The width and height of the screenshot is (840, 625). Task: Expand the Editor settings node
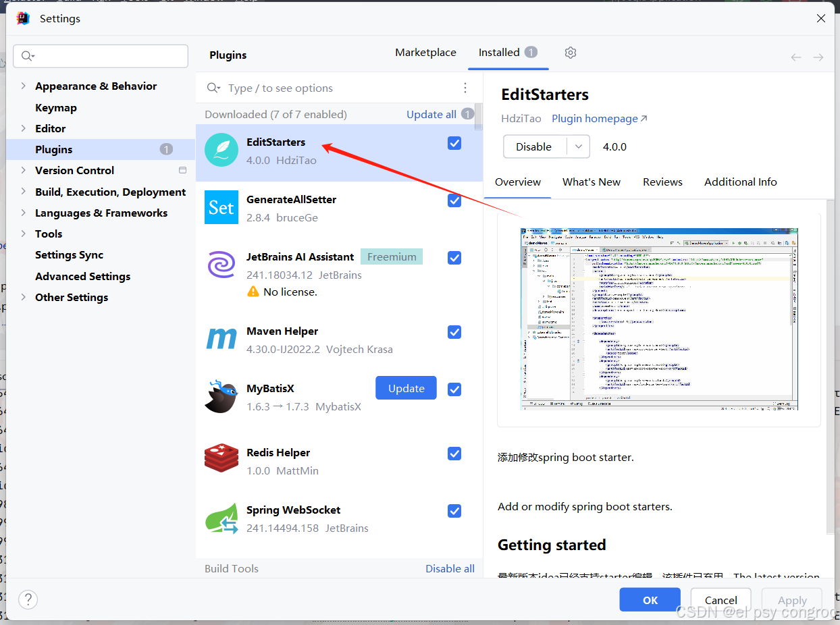(24, 128)
